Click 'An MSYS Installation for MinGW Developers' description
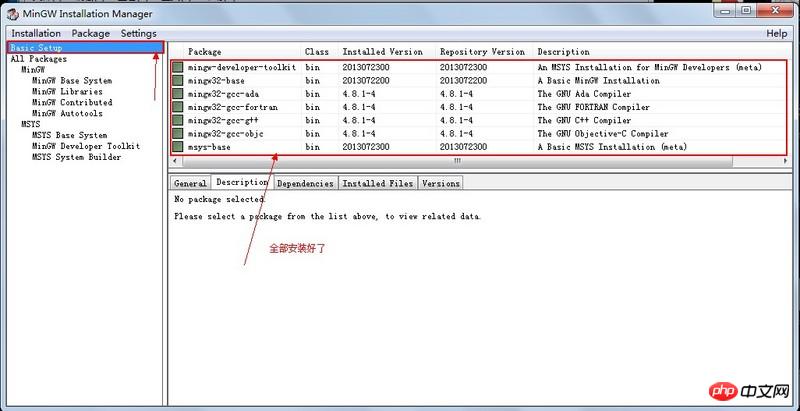 649,67
